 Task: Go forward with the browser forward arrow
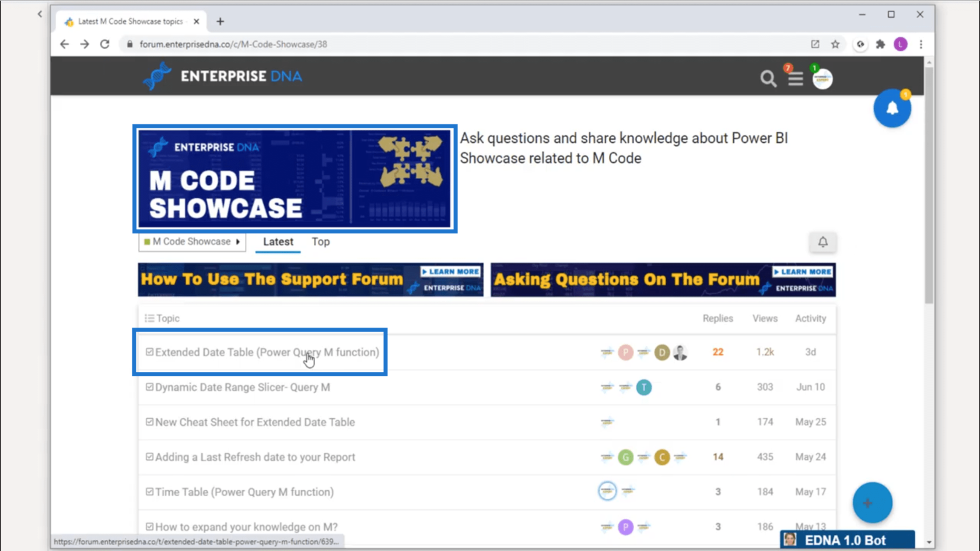click(85, 44)
